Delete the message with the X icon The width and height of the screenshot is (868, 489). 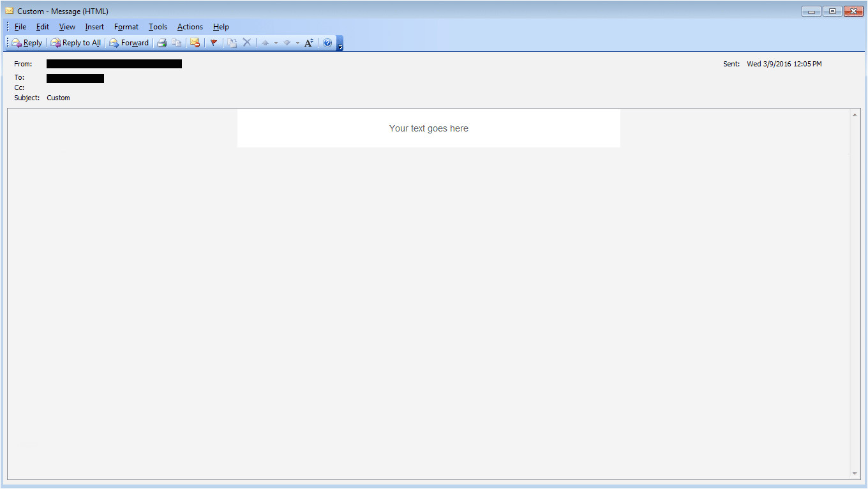point(247,43)
